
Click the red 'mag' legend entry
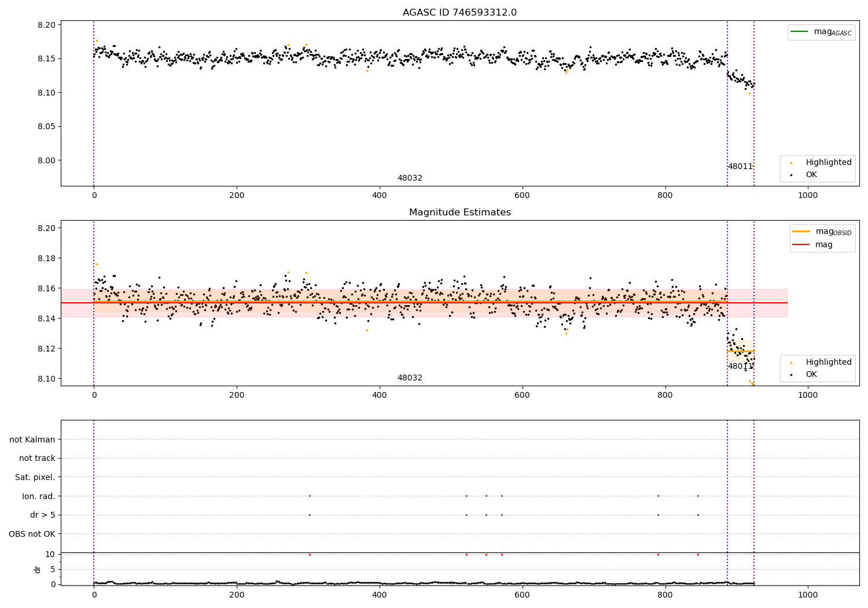(813, 245)
